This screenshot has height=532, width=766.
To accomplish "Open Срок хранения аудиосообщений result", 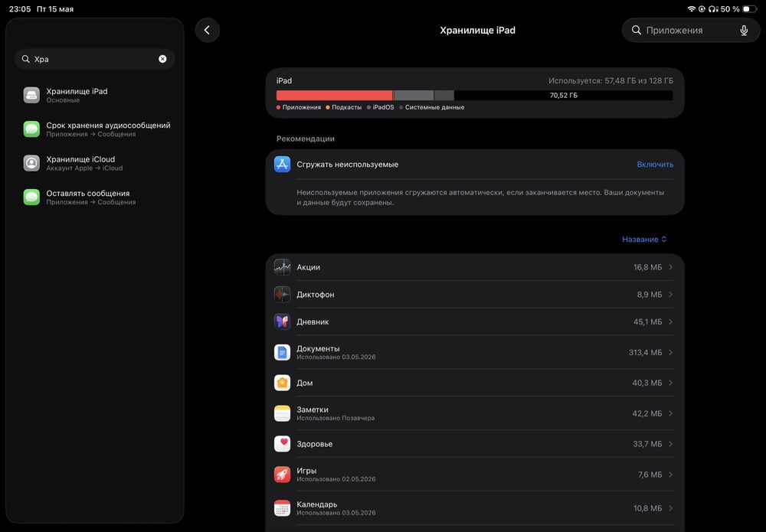I will 94,129.
